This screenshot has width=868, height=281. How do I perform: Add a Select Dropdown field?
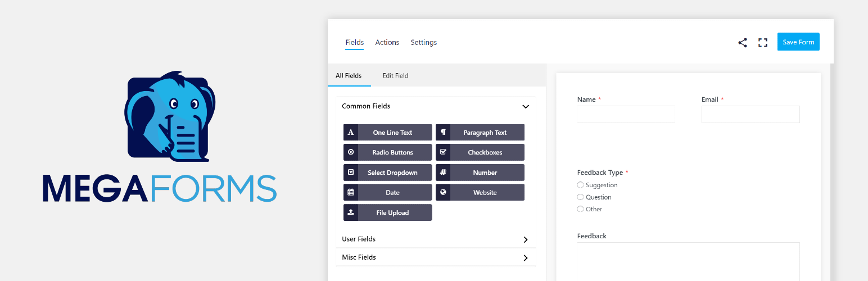(388, 173)
